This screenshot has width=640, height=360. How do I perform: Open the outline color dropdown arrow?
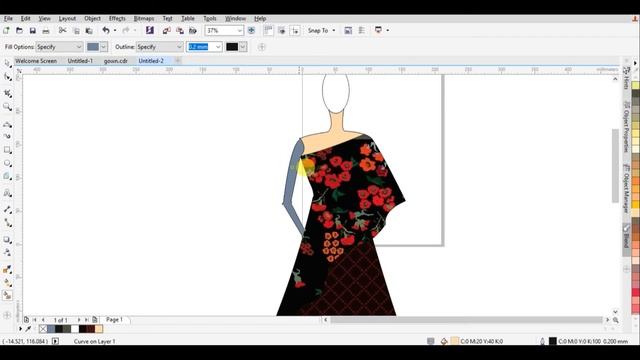tap(243, 47)
